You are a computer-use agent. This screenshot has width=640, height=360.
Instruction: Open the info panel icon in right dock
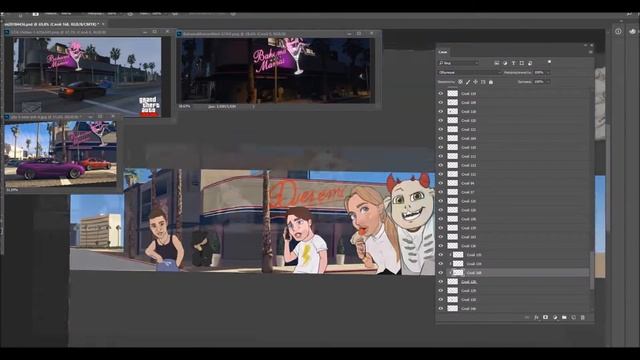pos(618,31)
